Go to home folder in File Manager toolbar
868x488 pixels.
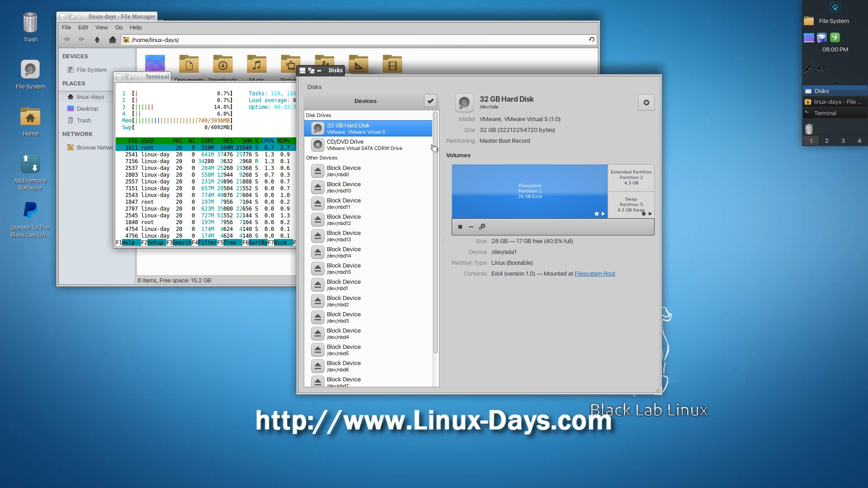pyautogui.click(x=113, y=40)
